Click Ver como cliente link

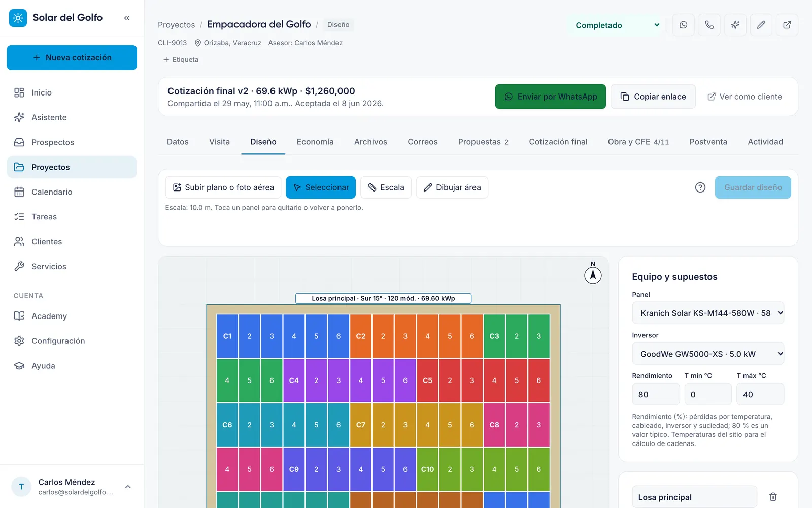745,97
